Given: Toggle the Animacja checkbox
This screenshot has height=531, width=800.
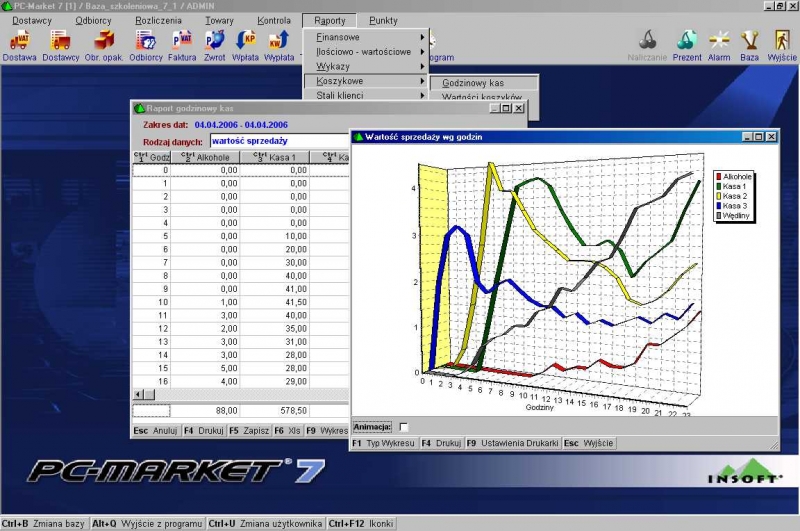Looking at the screenshot, I should pyautogui.click(x=404, y=427).
